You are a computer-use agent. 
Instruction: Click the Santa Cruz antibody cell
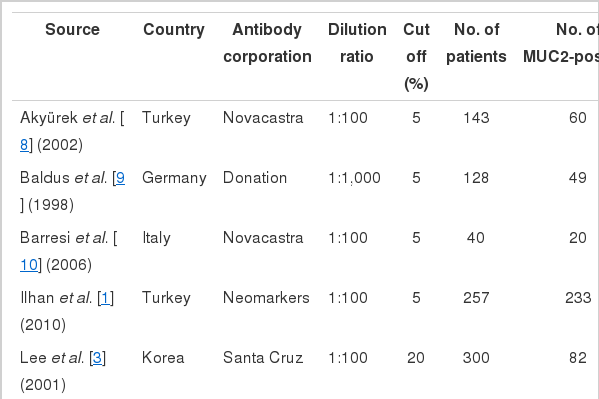point(263,358)
